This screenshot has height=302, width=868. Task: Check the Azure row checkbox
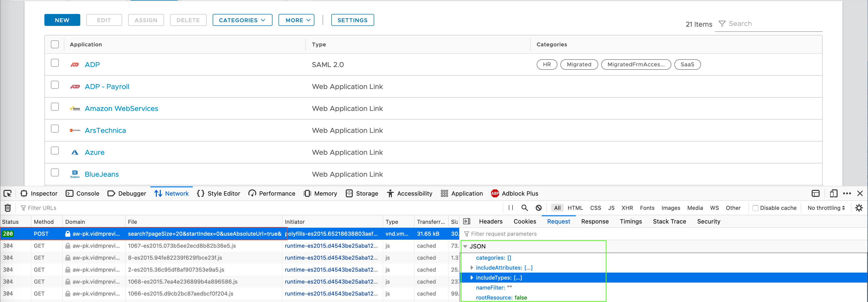55,151
